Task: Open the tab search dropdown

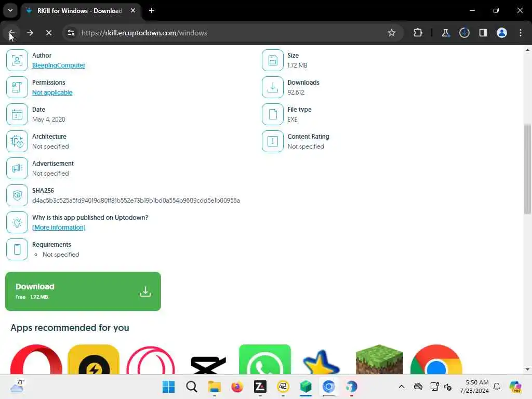Action: click(10, 10)
